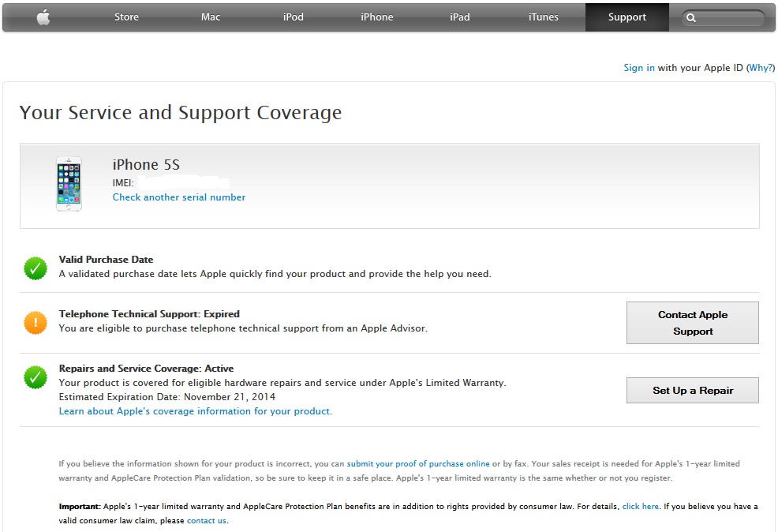This screenshot has width=778, height=532.
Task: Navigate to the iPhone section
Action: click(377, 17)
